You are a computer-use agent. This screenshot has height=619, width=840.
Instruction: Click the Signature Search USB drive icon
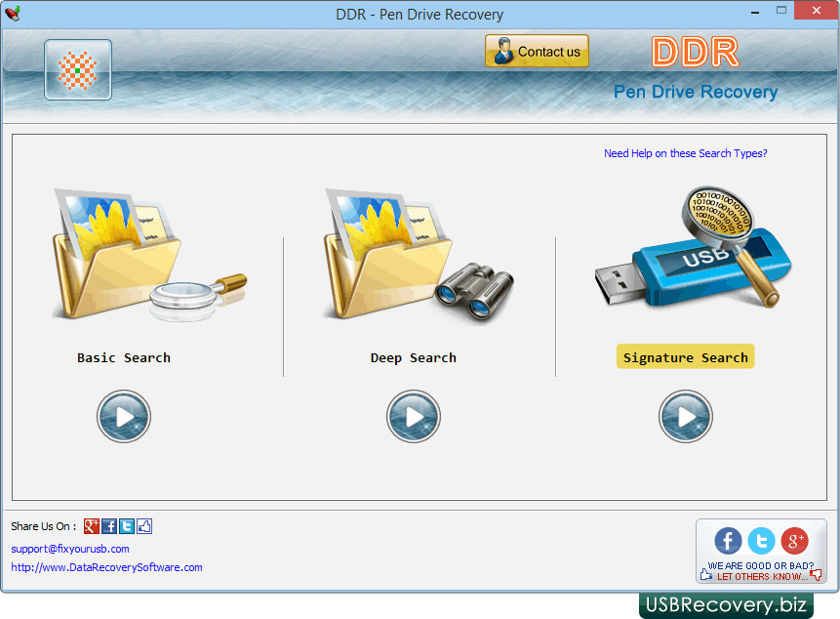pos(694,247)
